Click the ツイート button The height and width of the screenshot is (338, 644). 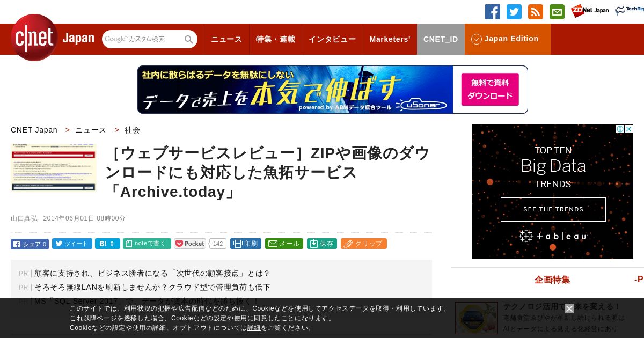72,244
